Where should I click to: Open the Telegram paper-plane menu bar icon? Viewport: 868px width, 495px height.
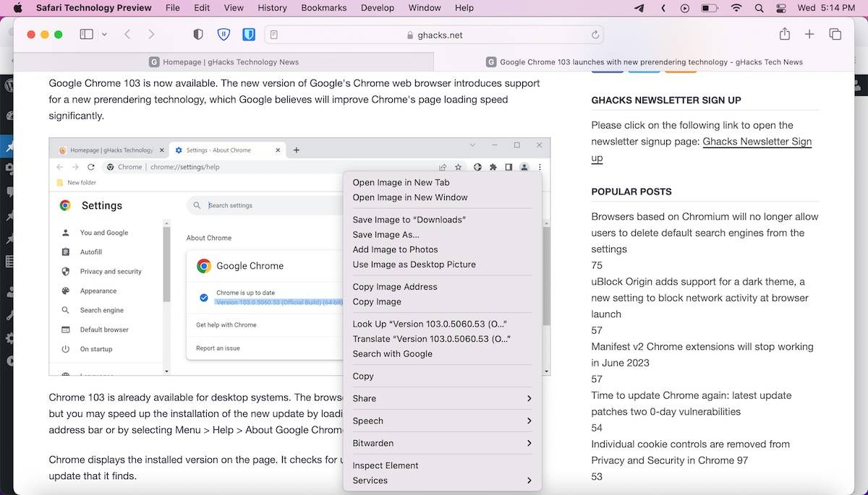639,8
